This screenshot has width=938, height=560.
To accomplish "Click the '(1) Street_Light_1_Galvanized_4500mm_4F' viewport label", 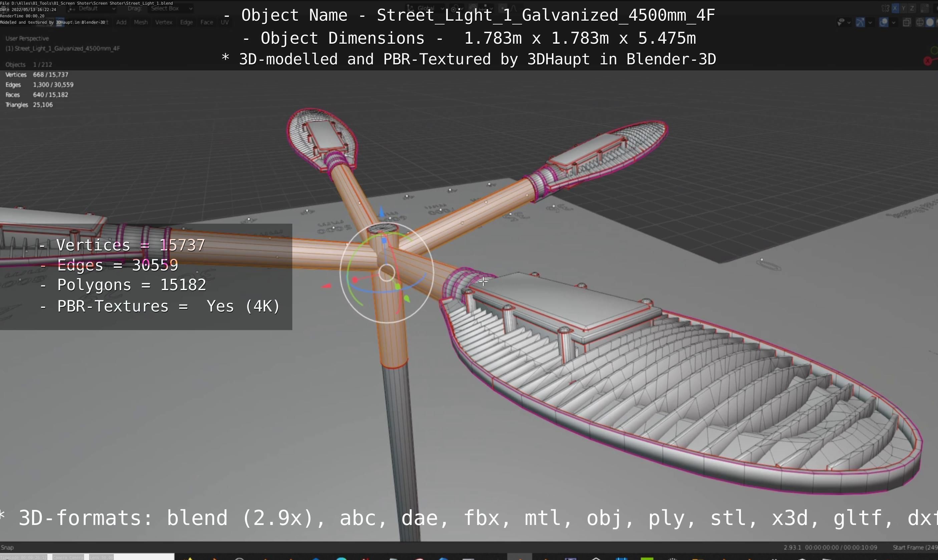I will (x=63, y=48).
